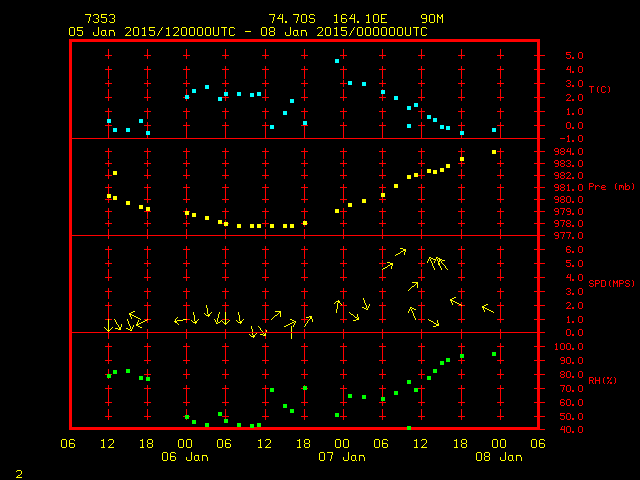Screen dimensions: 640x480
Task: Click the 60.0 humidity axis value
Action: 571,403
